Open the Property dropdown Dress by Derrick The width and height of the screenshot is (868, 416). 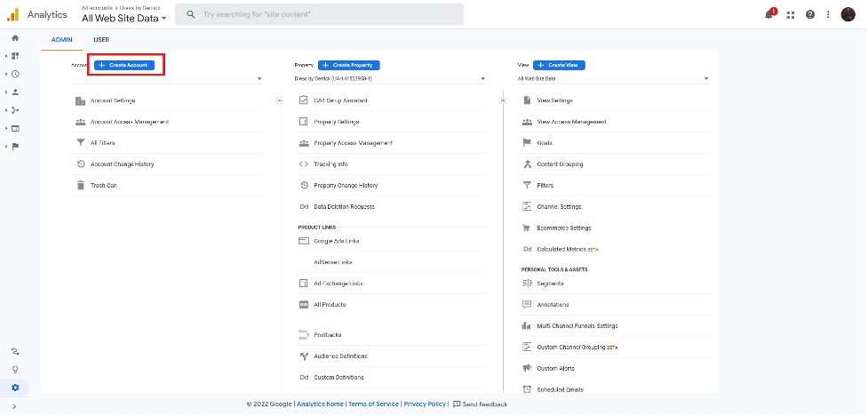click(390, 78)
